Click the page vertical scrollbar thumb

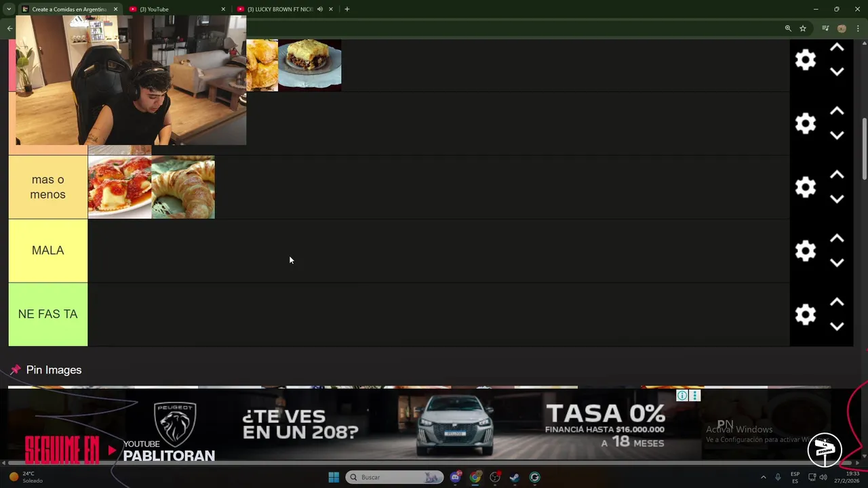pyautogui.click(x=865, y=149)
